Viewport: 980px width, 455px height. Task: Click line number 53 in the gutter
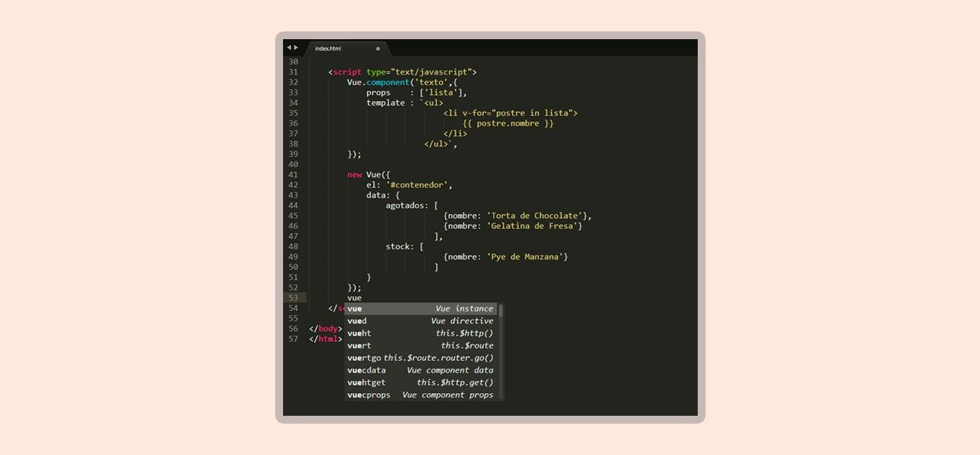(293, 298)
